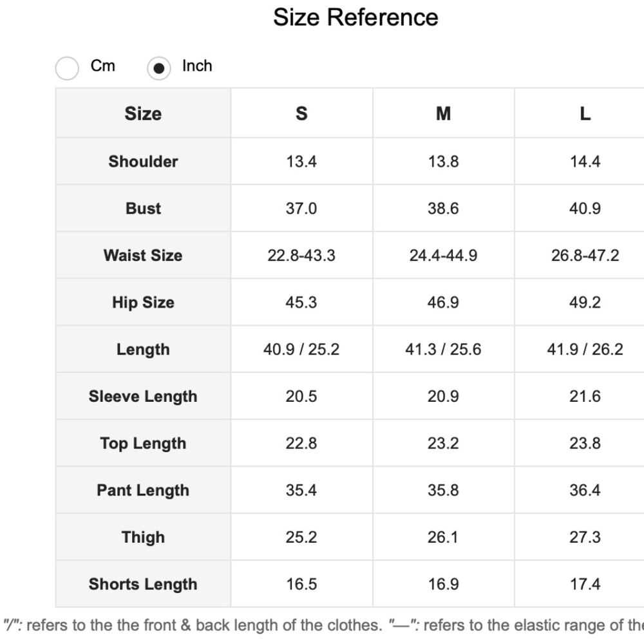
Task: Click the Size Reference heading
Action: 355,17
